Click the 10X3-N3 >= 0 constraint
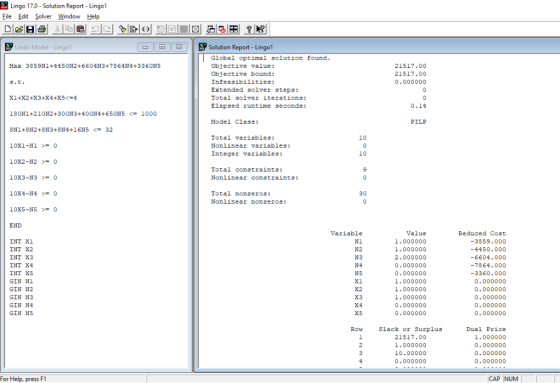The image size is (560, 383). 33,178
